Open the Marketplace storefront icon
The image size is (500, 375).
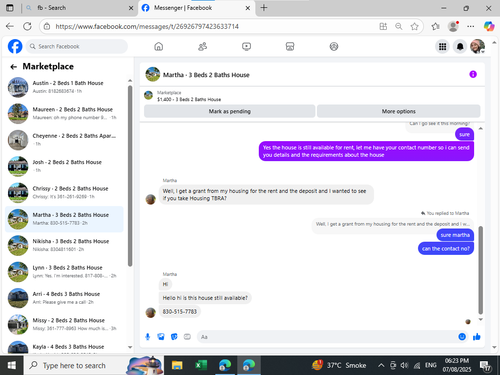click(x=290, y=46)
